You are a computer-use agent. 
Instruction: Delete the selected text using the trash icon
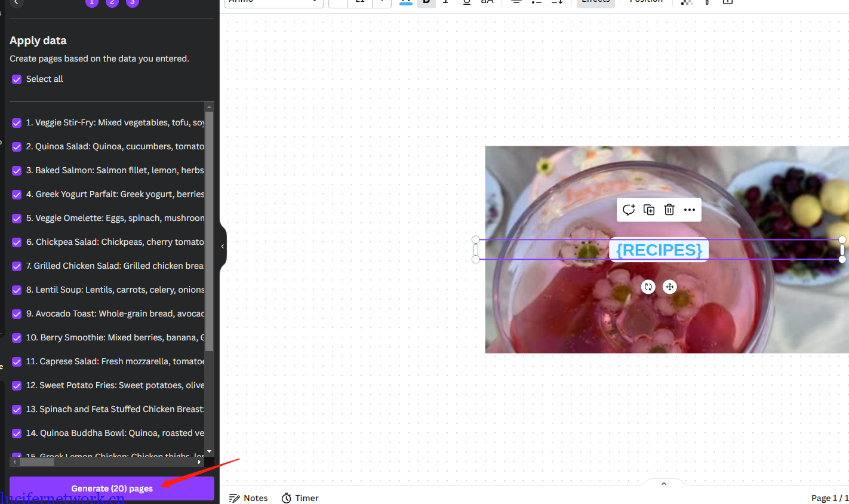click(669, 210)
